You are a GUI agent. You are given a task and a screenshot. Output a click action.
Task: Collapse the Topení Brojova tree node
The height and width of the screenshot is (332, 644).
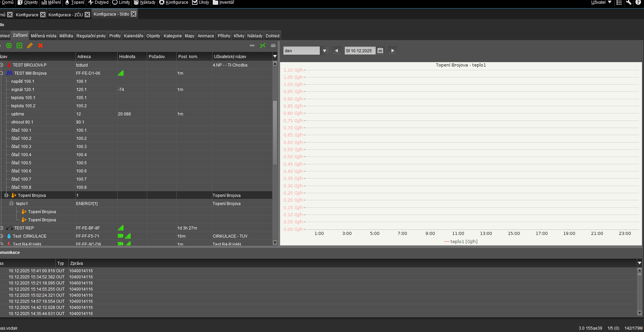(6, 195)
